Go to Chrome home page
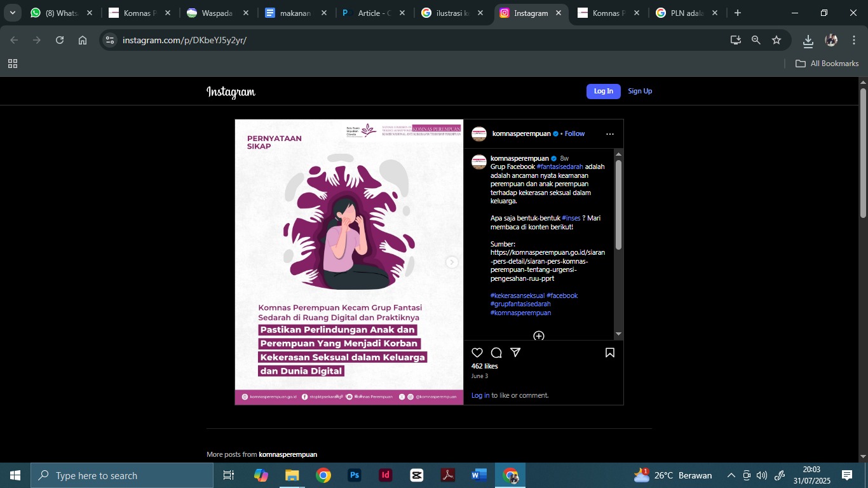 (83, 40)
